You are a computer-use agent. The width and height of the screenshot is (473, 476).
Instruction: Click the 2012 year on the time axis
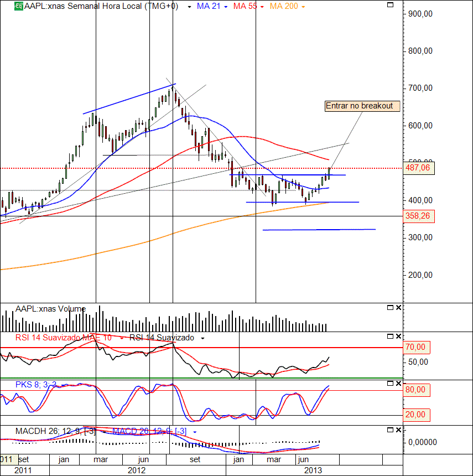pos(137,470)
